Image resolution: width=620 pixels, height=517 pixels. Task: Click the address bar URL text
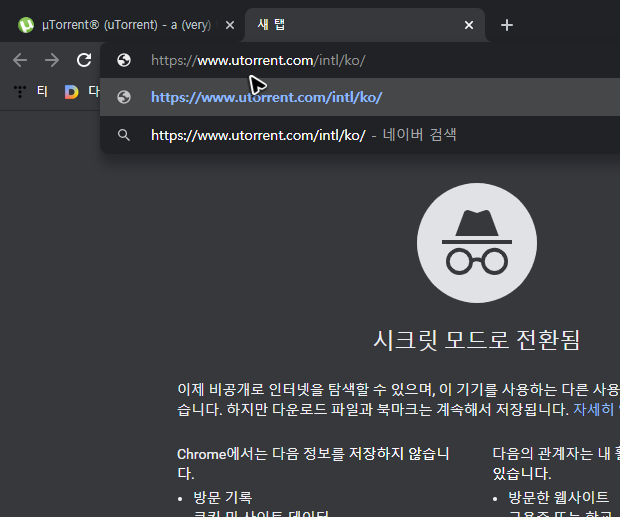click(x=258, y=60)
